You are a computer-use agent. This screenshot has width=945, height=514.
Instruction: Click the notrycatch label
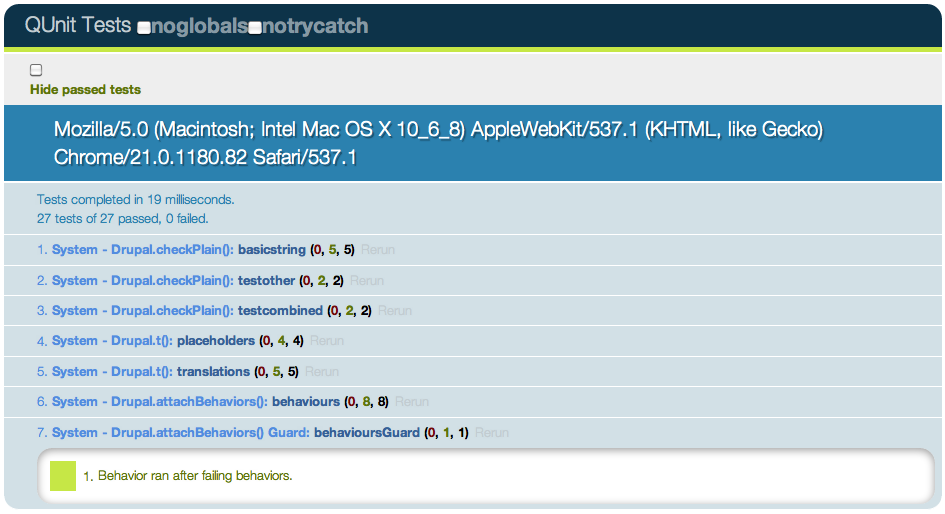315,26
